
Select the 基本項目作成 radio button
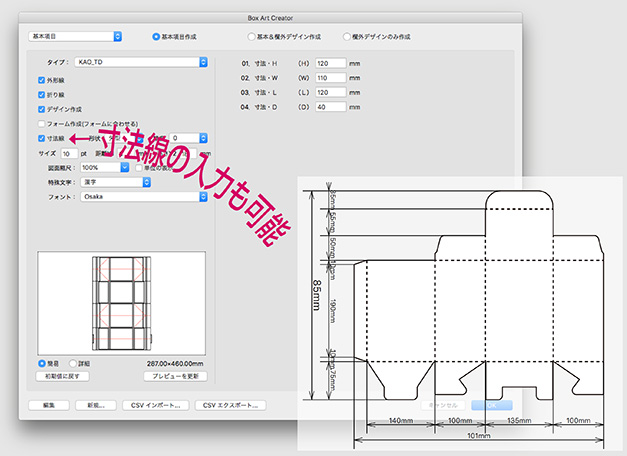(156, 37)
